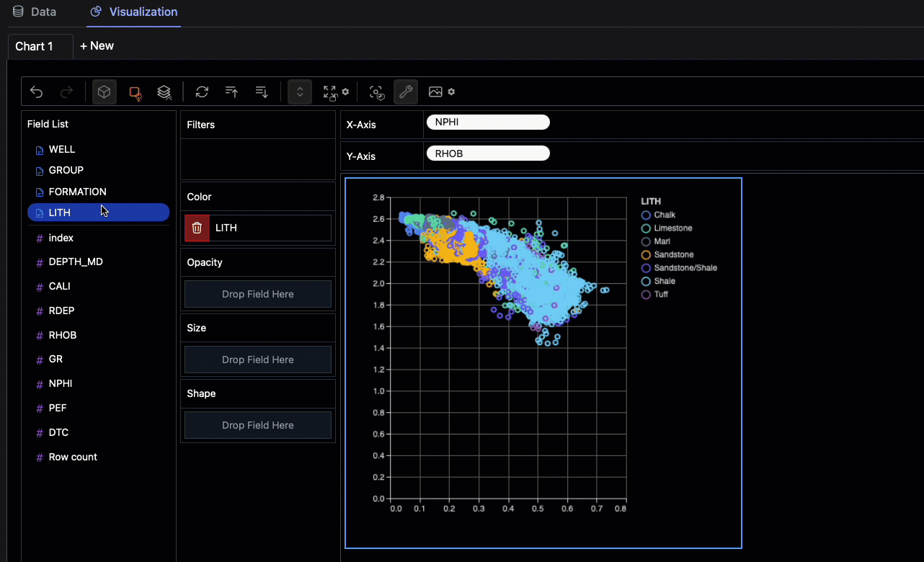Viewport: 924px width, 562px height.
Task: Open the mark type selector icon
Action: 135,92
